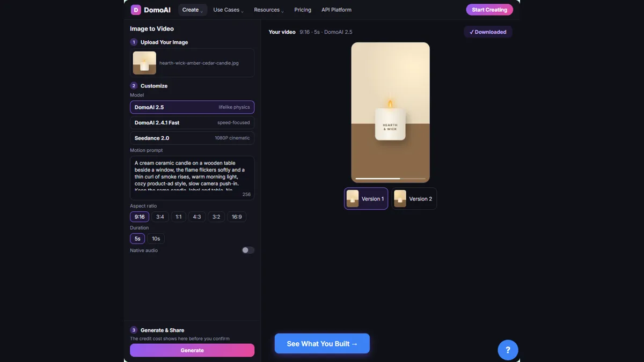Click the Your video heading text

282,32
